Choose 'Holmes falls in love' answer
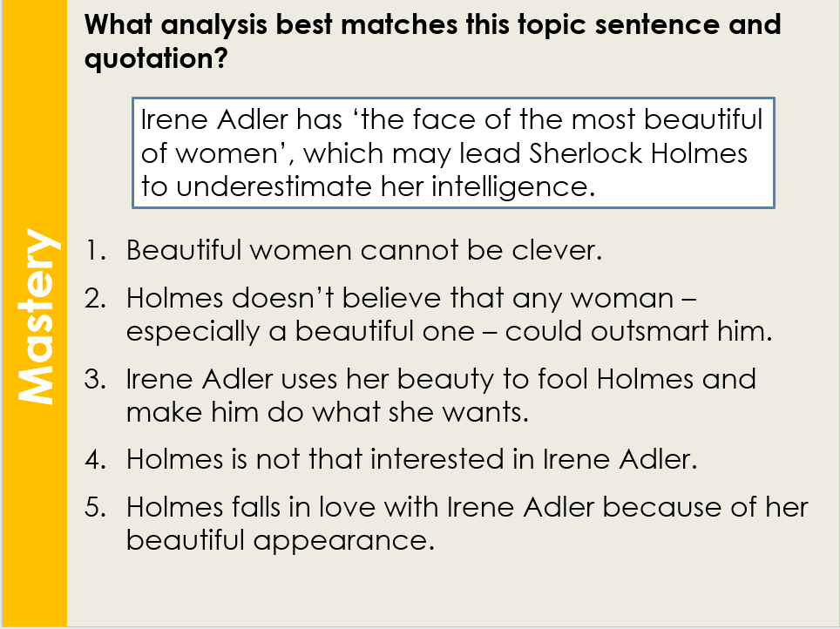The width and height of the screenshot is (840, 629). (x=466, y=522)
